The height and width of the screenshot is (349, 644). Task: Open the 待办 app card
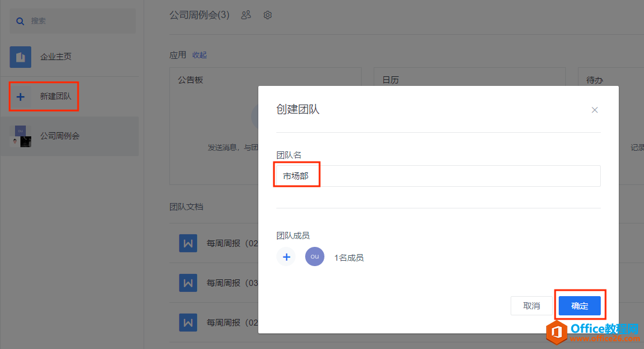pos(595,79)
